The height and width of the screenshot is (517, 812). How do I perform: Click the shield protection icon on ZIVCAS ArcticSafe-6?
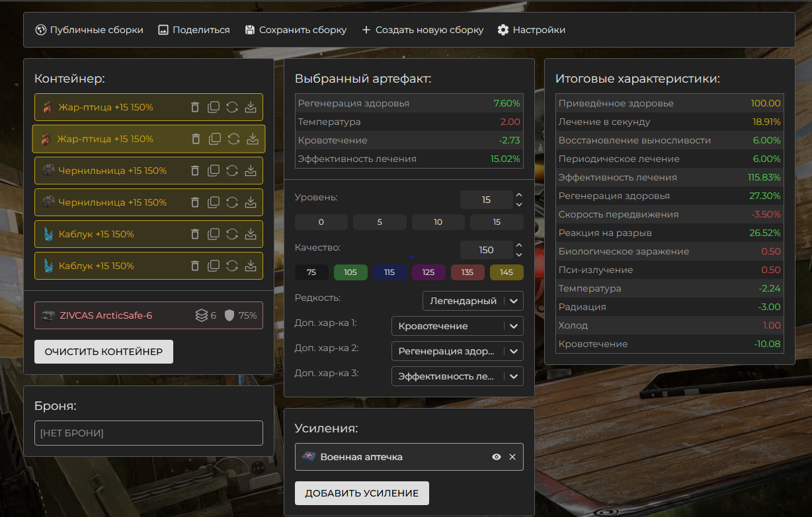click(x=229, y=315)
